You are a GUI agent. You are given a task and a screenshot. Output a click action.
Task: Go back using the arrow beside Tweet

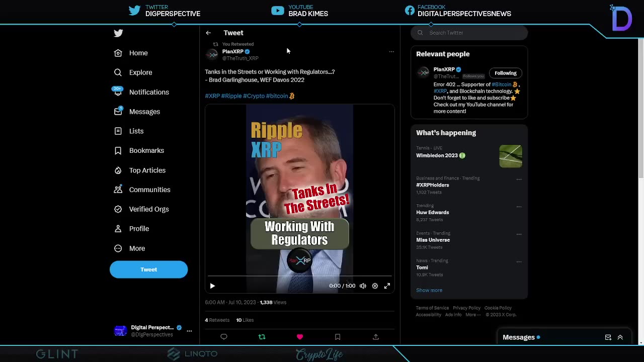coord(208,33)
